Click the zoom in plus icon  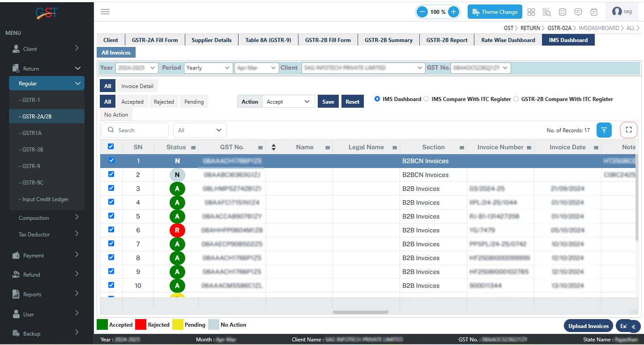tap(453, 12)
